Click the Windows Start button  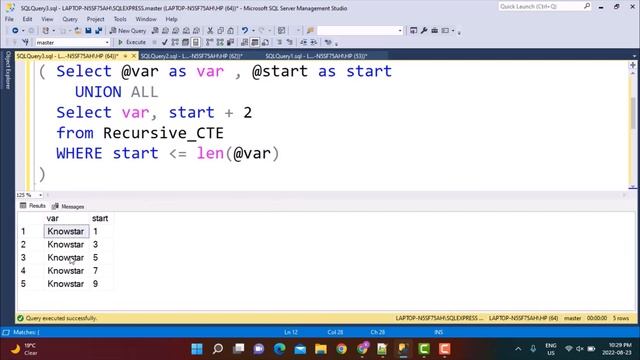197,349
